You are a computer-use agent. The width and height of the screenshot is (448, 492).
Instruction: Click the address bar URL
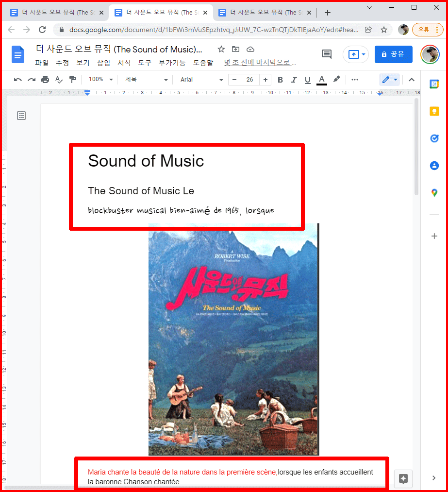(x=214, y=30)
